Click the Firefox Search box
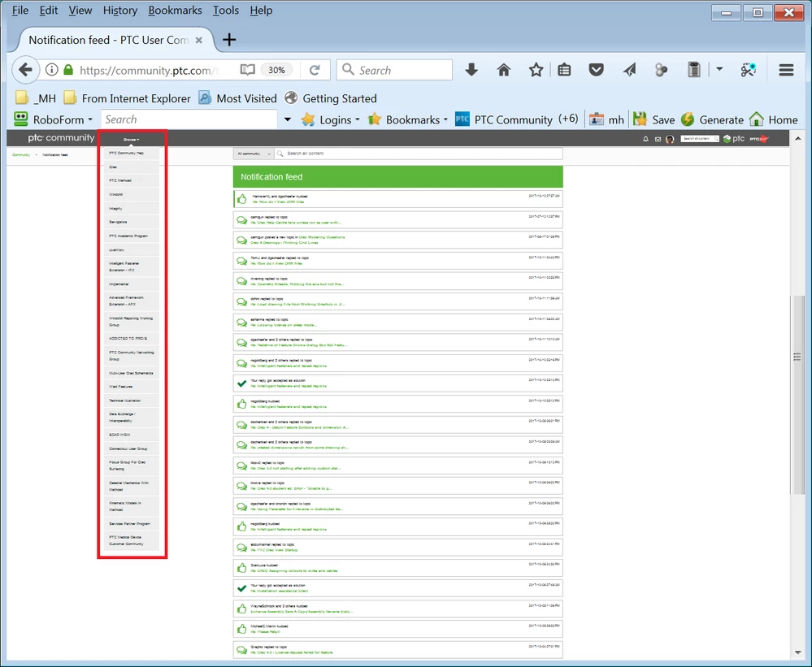 tap(394, 70)
